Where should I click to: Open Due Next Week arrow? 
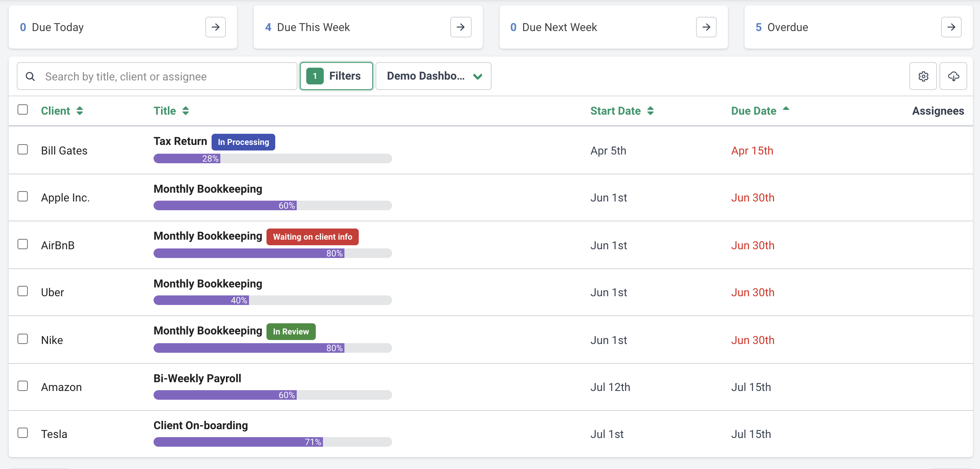(x=706, y=27)
